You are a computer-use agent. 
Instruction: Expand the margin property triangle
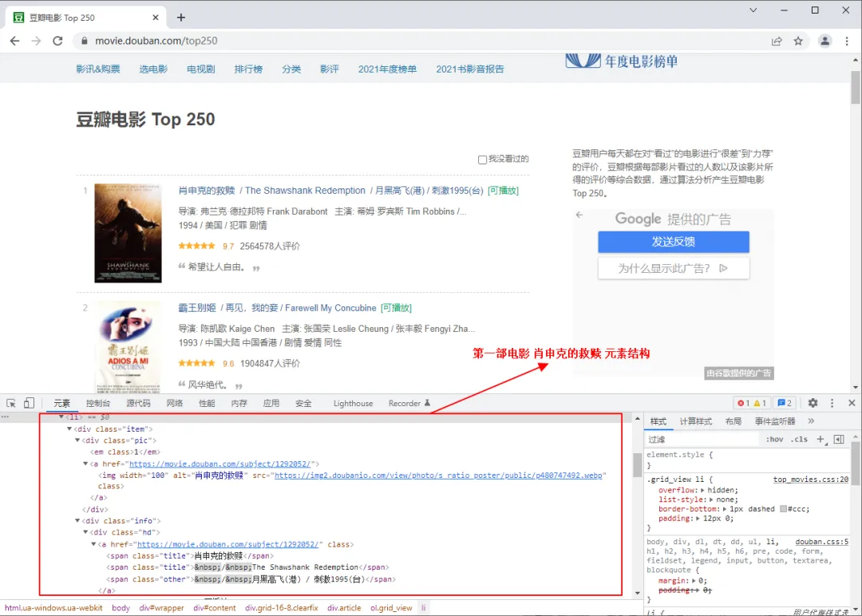click(694, 580)
